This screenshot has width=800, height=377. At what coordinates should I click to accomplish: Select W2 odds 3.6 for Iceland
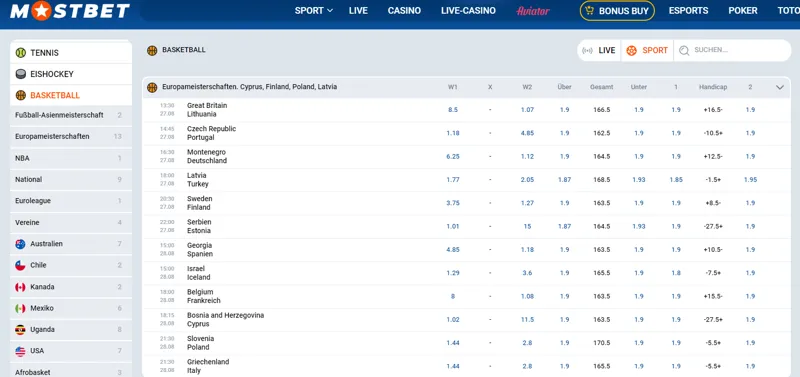[x=528, y=273]
